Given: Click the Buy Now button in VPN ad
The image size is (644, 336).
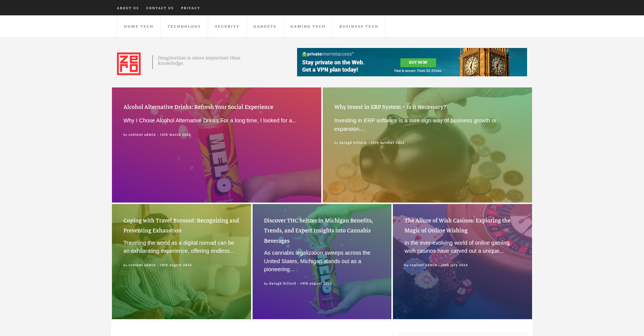Looking at the screenshot, I should [418, 63].
